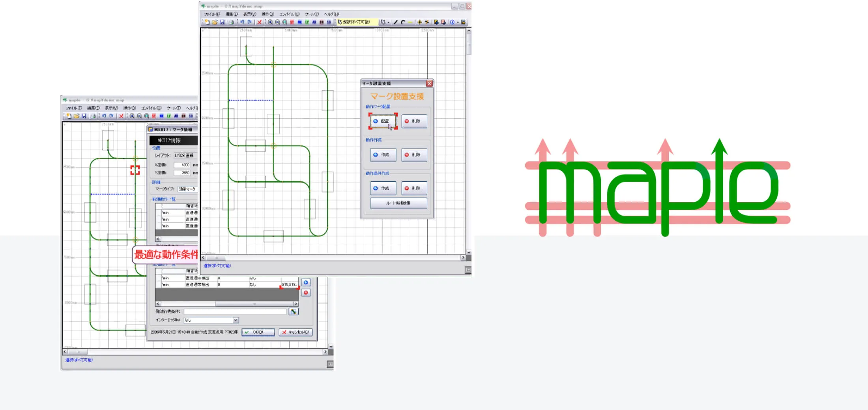Click blue add-row button beside action table
Image resolution: width=868 pixels, height=410 pixels.
point(306,282)
